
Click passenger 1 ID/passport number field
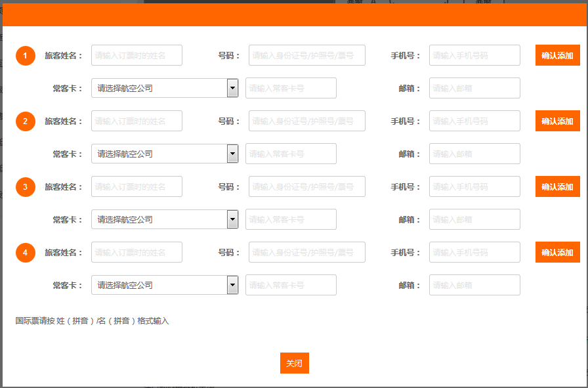pyautogui.click(x=306, y=55)
